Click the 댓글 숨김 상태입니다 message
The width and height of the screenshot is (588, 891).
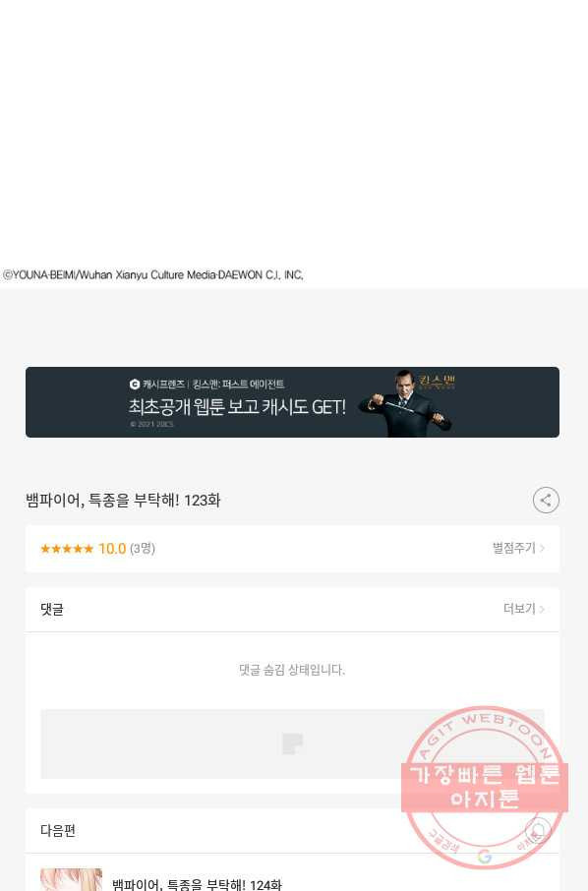[x=292, y=670]
